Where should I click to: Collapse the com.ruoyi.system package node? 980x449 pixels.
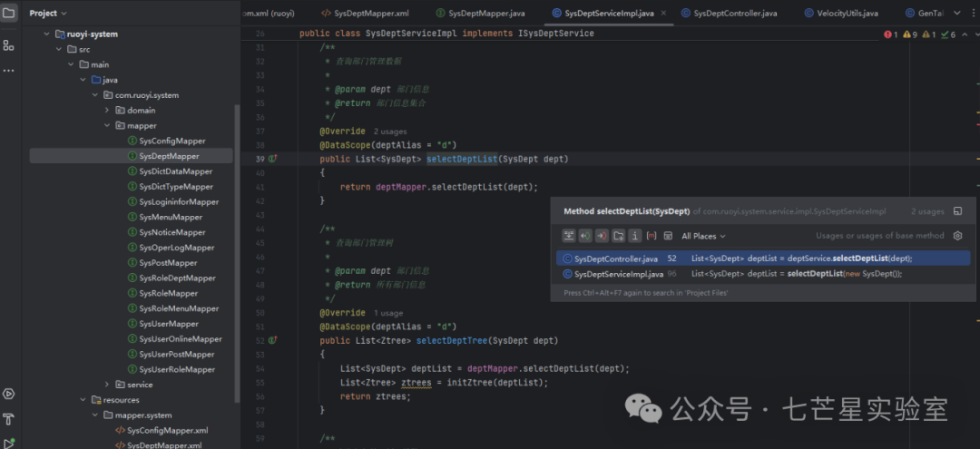[x=95, y=95]
